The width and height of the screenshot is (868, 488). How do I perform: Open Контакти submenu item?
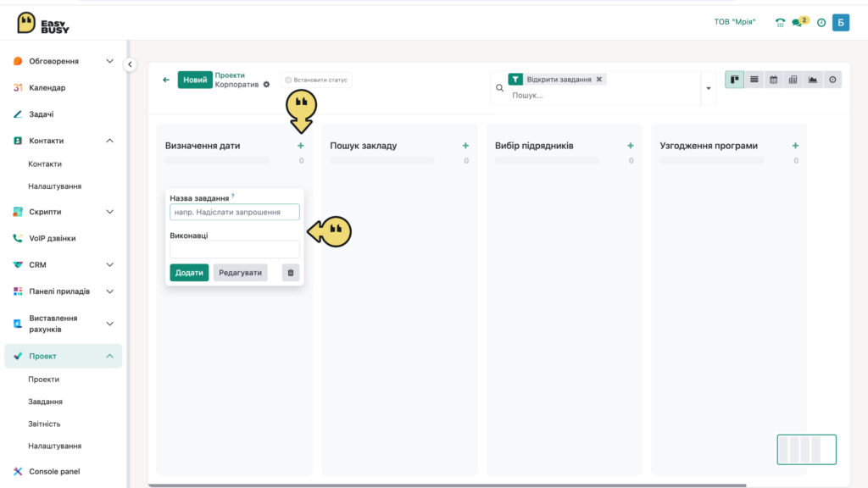coord(45,164)
